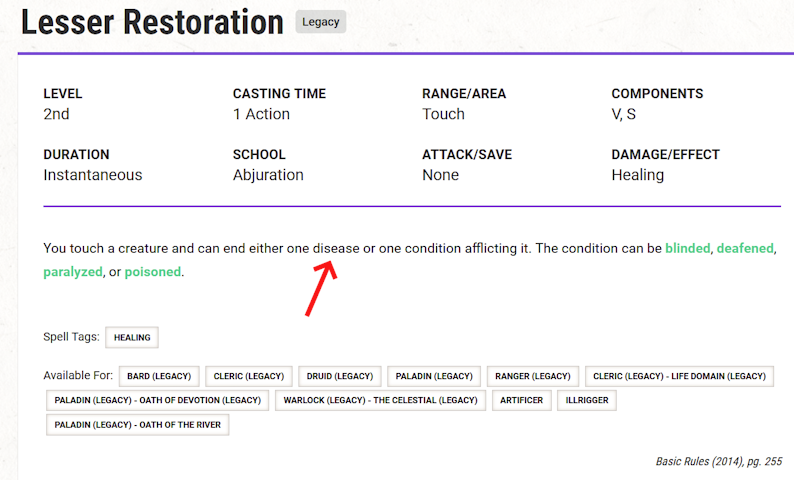
Task: Open the blinded condition link
Action: (687, 248)
